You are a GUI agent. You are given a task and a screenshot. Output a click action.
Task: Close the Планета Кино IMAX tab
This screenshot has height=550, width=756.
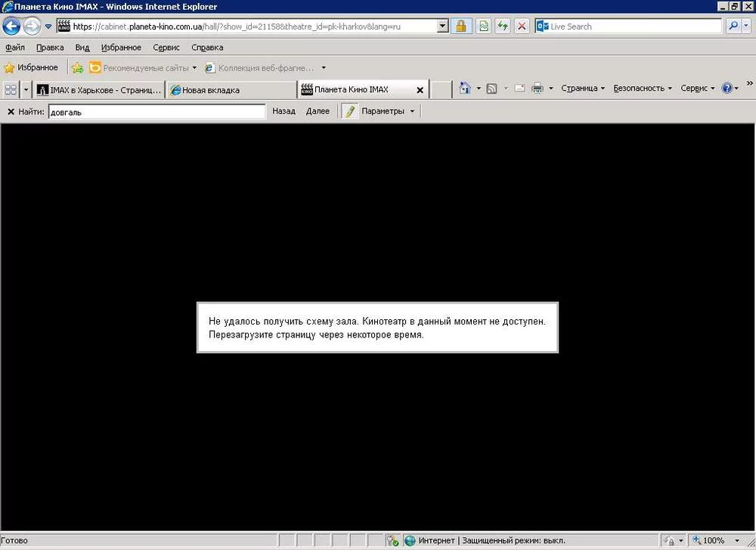tap(420, 90)
